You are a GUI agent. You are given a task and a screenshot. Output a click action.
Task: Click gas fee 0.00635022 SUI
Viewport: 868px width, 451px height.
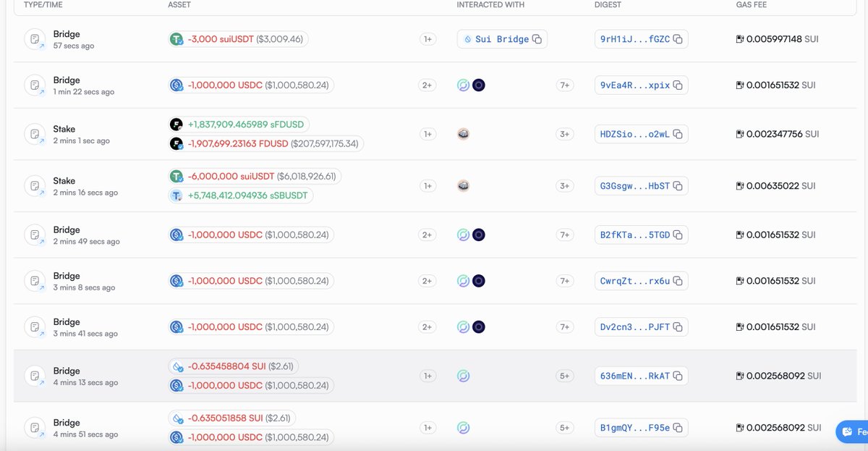coord(775,186)
